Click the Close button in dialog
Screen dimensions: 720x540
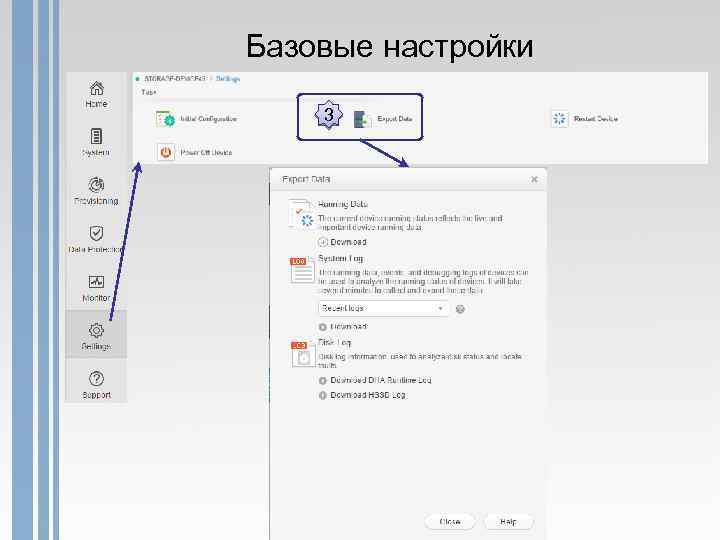pos(450,522)
